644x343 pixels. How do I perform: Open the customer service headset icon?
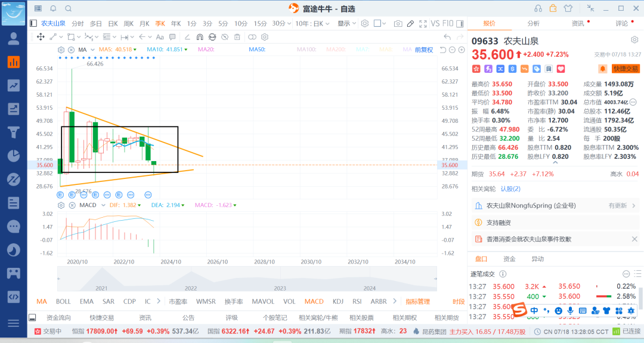[538, 8]
